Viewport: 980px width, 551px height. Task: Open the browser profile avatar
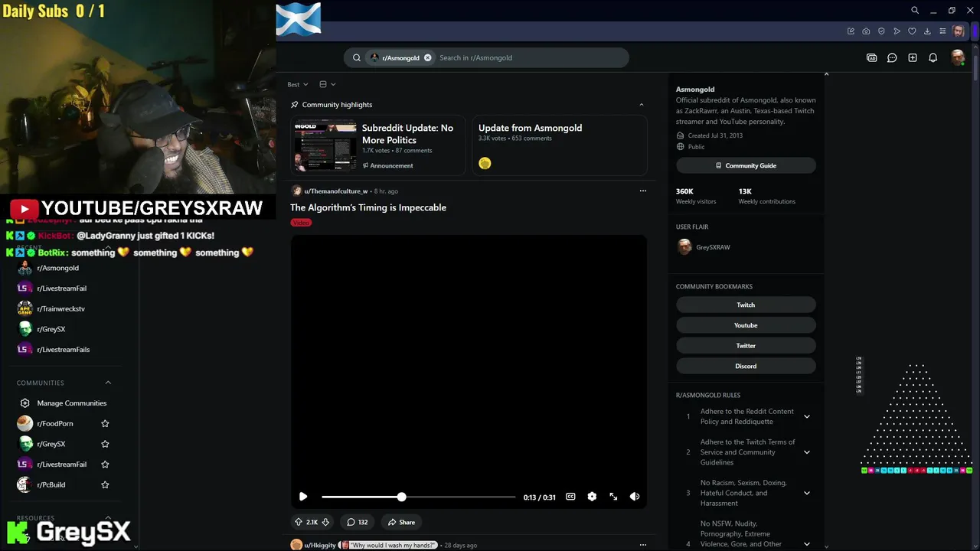tap(959, 31)
